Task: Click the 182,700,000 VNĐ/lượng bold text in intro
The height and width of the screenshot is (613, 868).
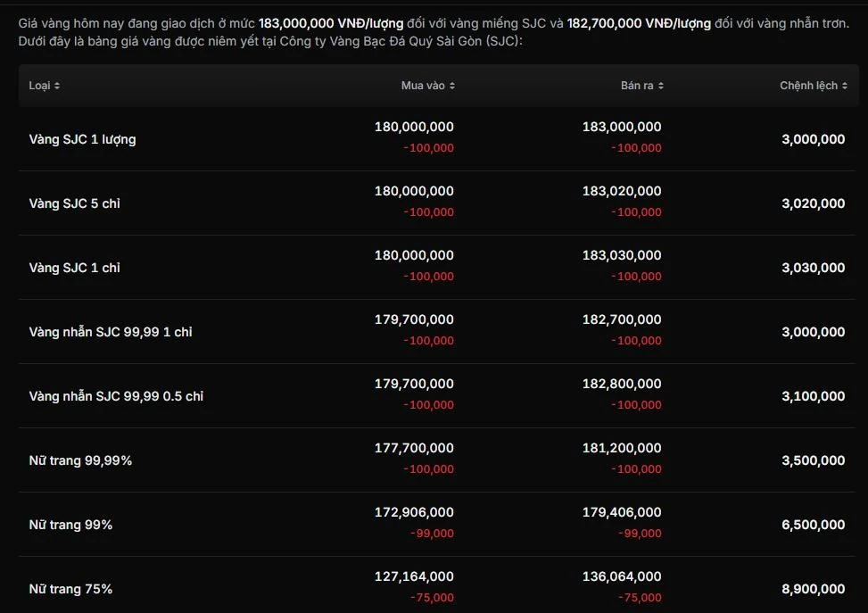Action: [639, 23]
